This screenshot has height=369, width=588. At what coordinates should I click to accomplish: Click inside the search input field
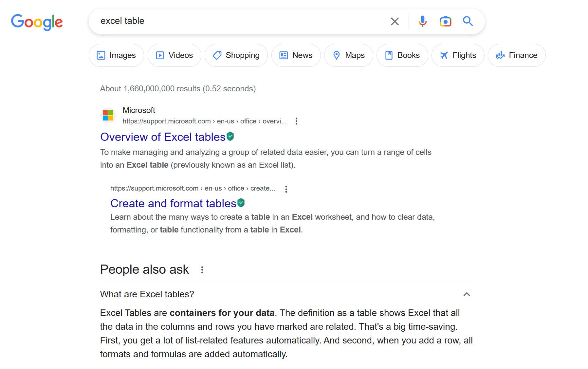click(x=229, y=21)
